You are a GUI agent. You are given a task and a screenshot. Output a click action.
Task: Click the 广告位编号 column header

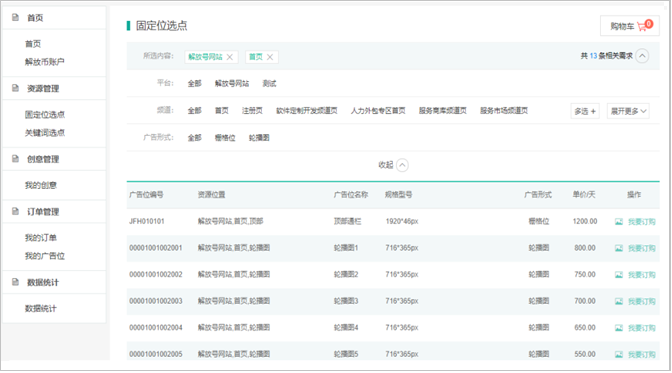(146, 195)
